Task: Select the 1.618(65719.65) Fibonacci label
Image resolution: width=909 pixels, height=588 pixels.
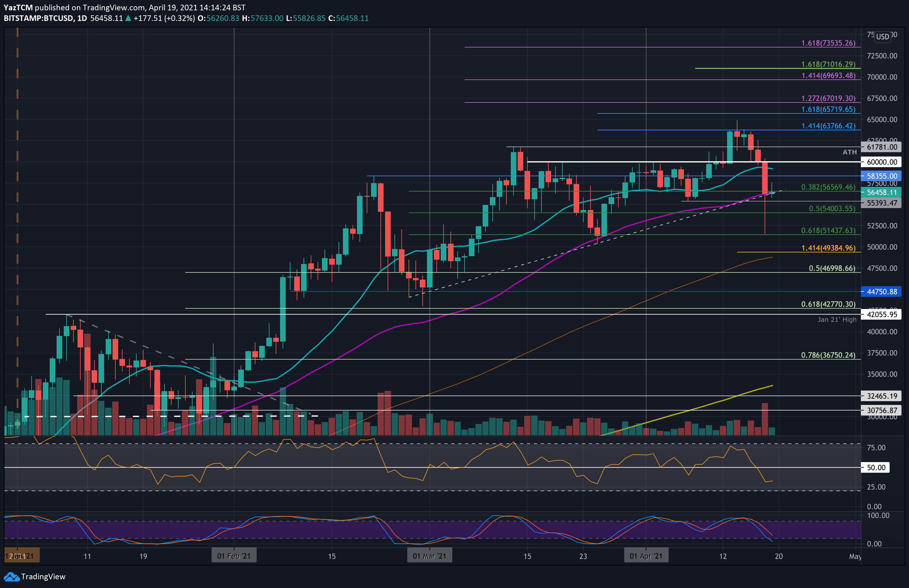Action: (828, 109)
